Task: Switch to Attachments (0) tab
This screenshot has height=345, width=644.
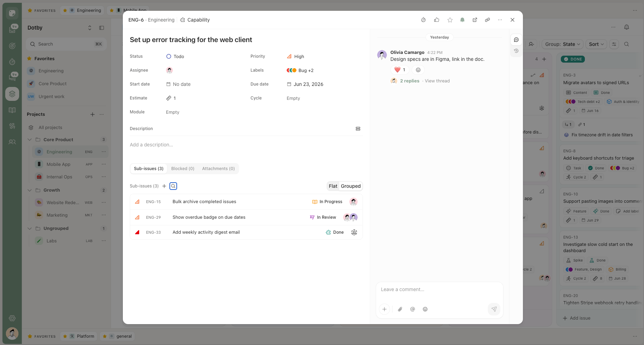Action: 218,169
